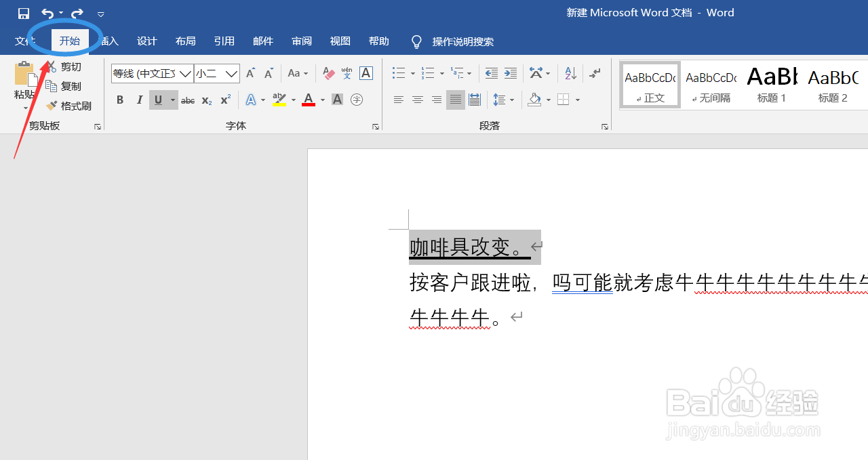Click Undo in the quick access toolbar

[46, 13]
